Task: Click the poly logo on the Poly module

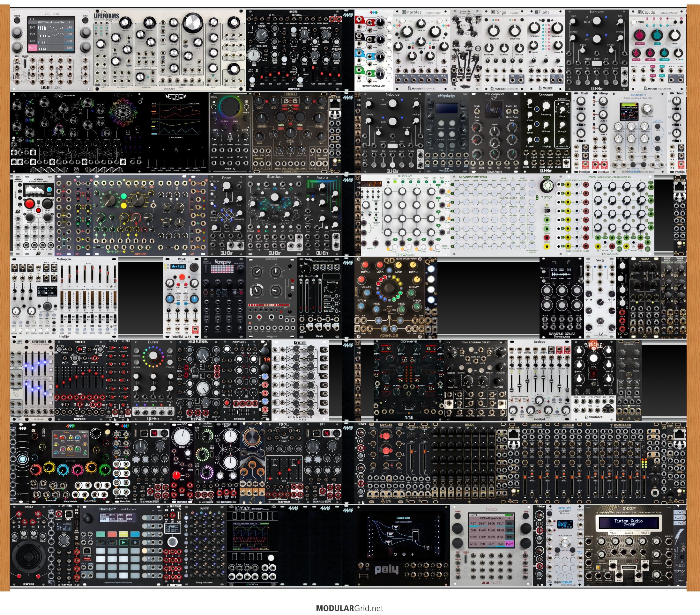Action: pos(386,570)
